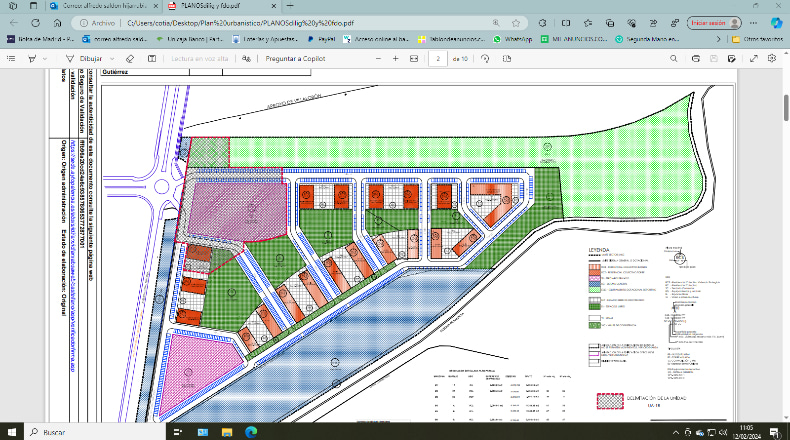Expand the favorites bar overflow chevron

718,39
